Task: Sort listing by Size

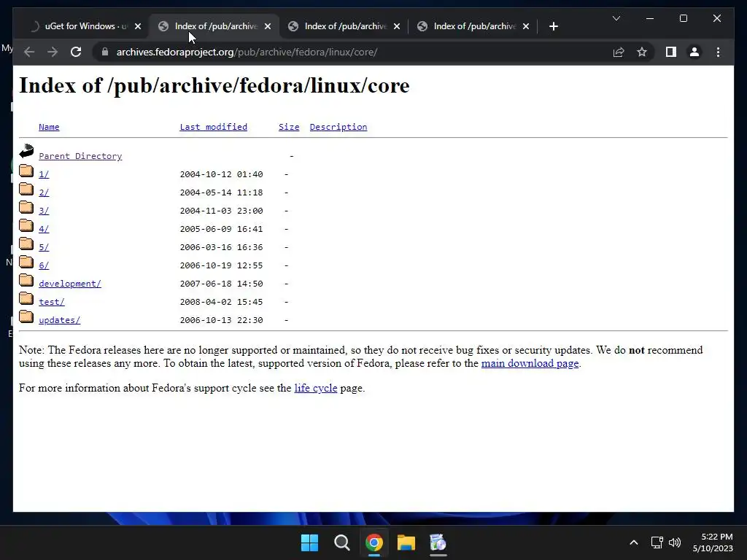Action: (289, 127)
